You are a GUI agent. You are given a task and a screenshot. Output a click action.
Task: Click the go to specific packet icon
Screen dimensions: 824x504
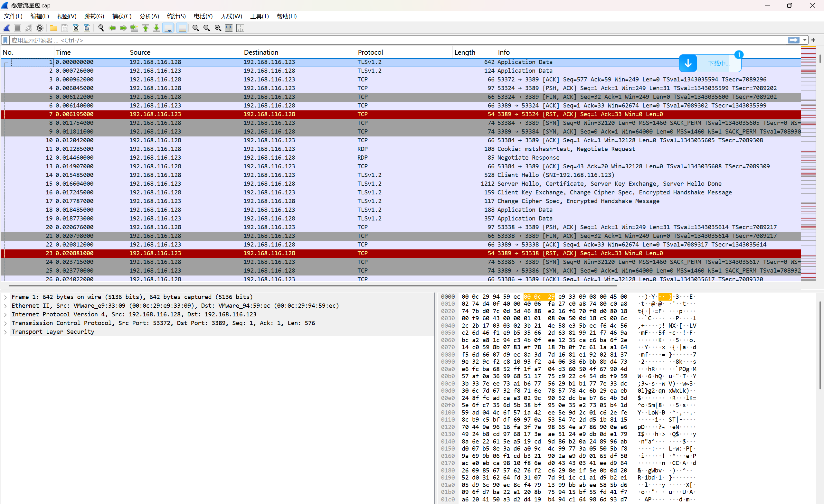(134, 28)
